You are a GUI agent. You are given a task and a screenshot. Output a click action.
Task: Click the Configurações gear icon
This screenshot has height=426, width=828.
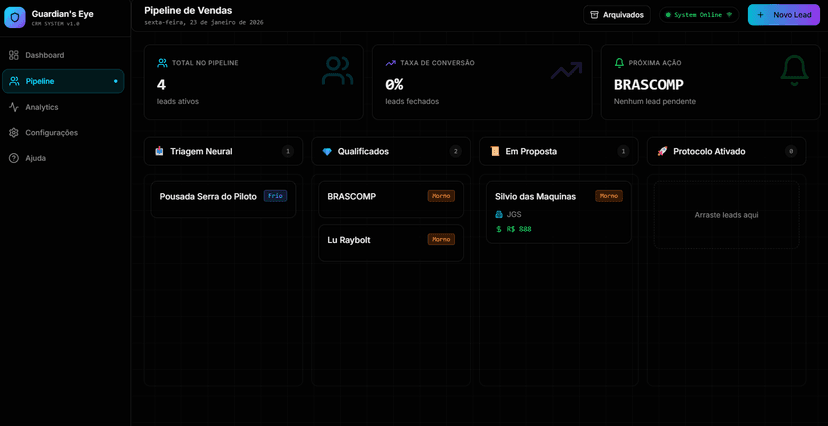click(14, 132)
